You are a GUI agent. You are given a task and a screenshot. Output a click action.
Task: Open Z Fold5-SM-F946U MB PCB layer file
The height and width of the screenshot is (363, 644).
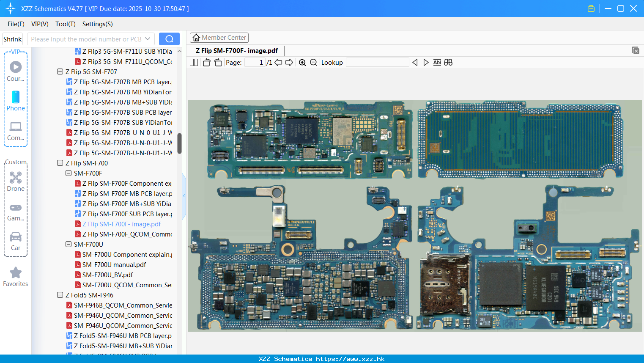[119, 336]
